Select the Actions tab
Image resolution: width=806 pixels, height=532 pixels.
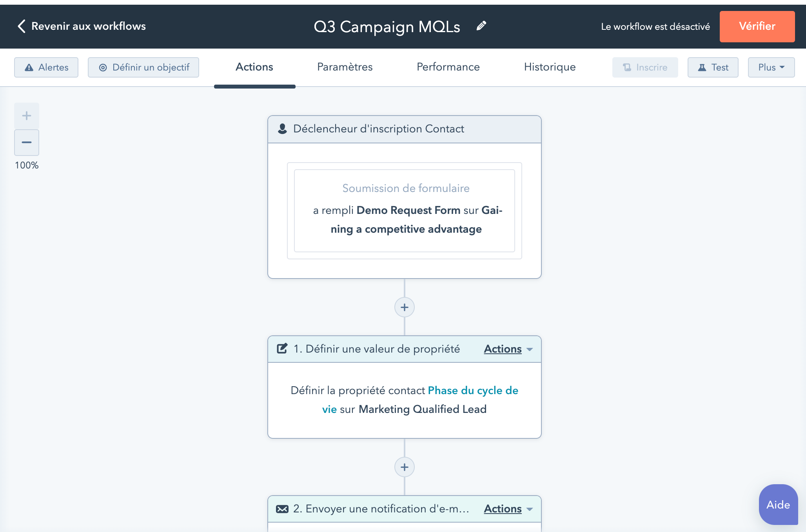point(255,67)
